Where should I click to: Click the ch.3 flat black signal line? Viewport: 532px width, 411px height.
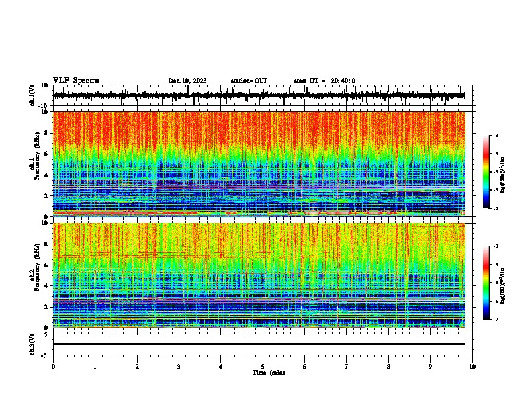pos(259,344)
